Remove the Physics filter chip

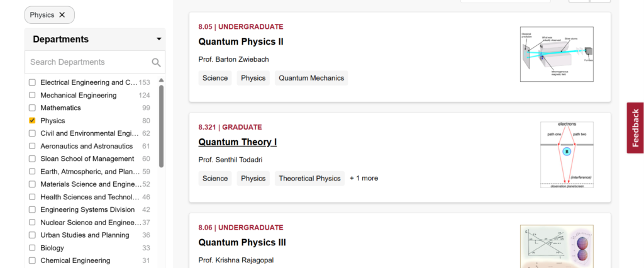(x=62, y=14)
